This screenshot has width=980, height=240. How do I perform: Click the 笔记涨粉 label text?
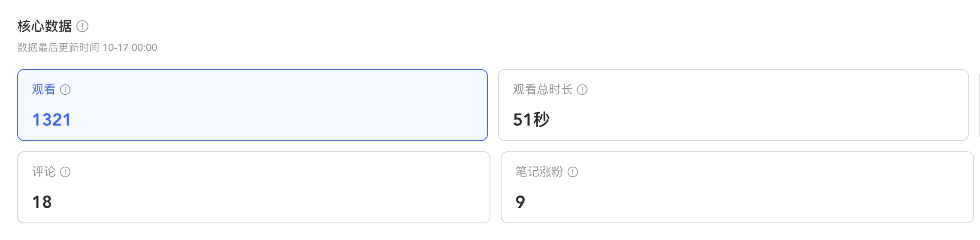(539, 172)
